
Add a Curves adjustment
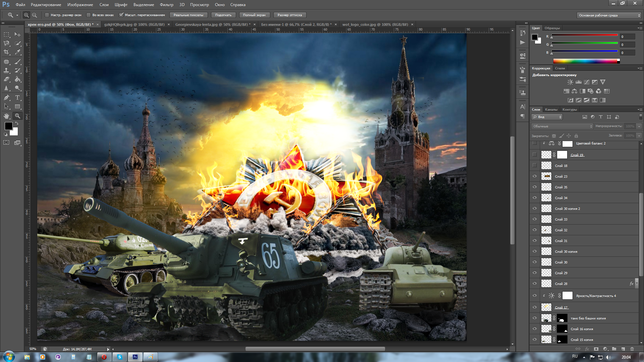[x=587, y=82]
